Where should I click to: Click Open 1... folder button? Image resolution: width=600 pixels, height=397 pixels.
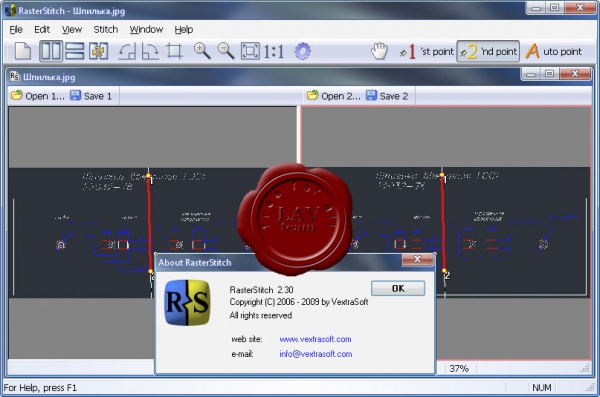38,96
